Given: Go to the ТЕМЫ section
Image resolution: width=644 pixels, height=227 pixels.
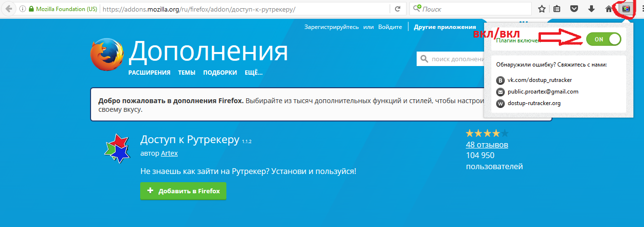Looking at the screenshot, I should coord(186,73).
